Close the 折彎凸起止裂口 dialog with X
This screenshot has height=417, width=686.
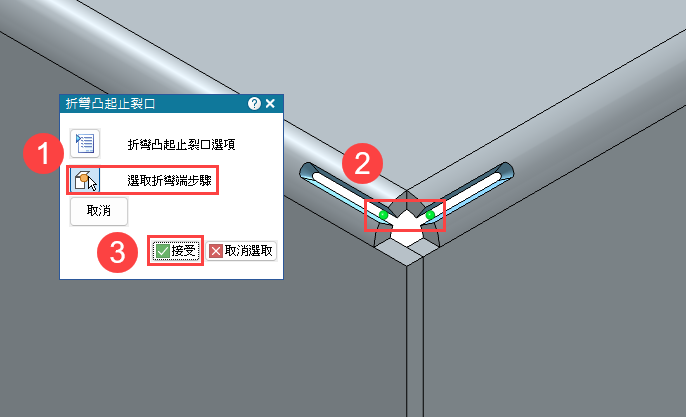(270, 104)
